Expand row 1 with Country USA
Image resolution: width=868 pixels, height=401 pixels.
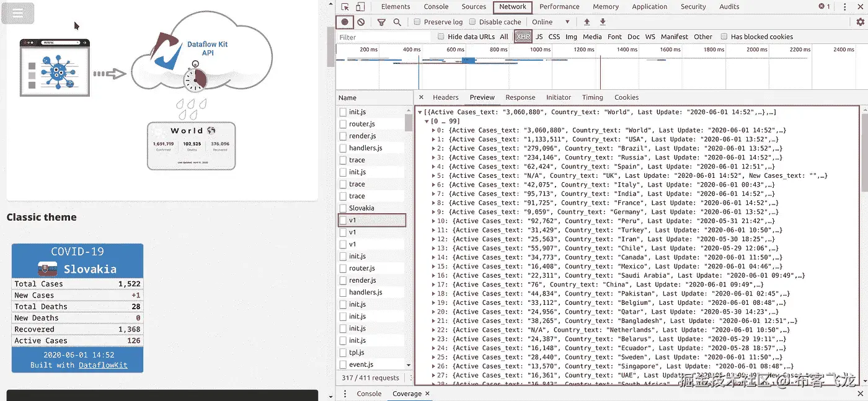433,139
